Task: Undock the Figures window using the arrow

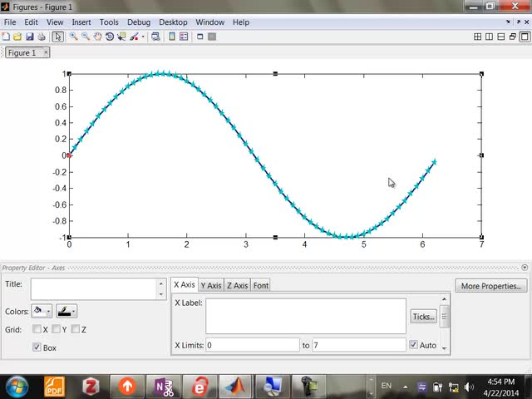Action: pos(518,22)
